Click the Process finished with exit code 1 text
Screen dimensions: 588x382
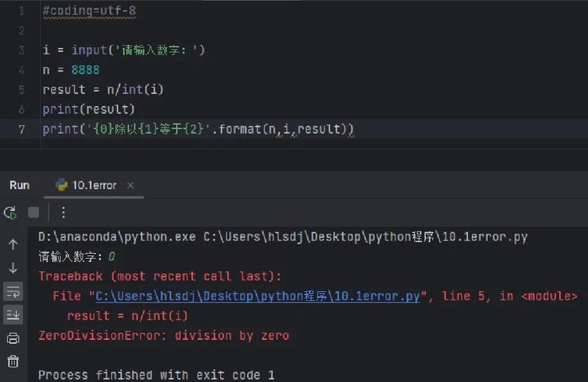click(157, 375)
